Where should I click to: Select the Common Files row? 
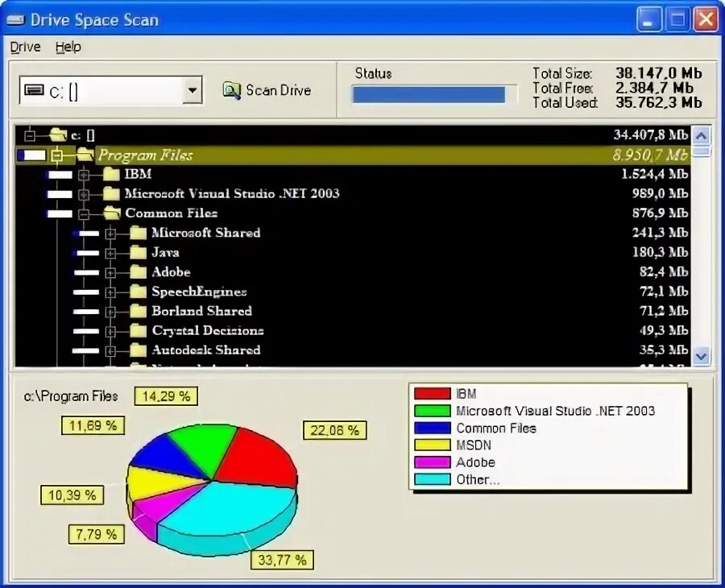click(353, 213)
